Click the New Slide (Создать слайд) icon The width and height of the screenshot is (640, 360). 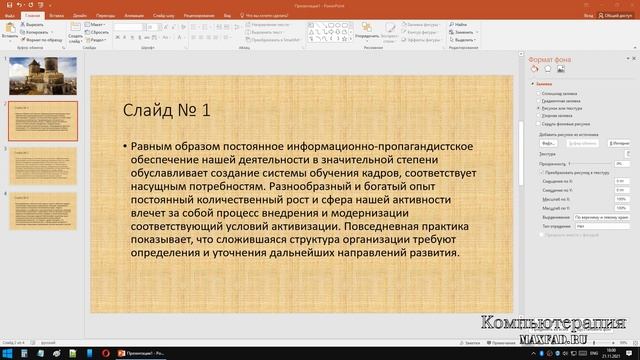76,27
